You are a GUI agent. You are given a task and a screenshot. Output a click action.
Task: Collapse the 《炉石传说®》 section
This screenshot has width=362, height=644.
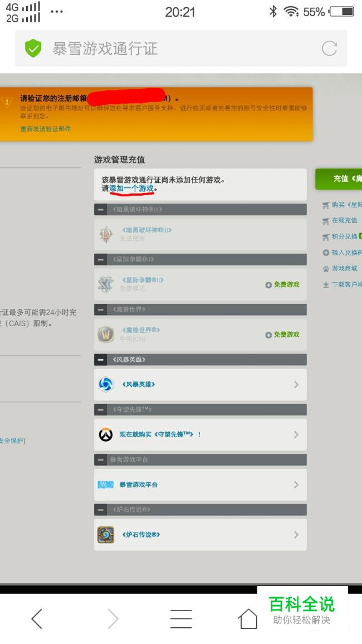click(101, 510)
